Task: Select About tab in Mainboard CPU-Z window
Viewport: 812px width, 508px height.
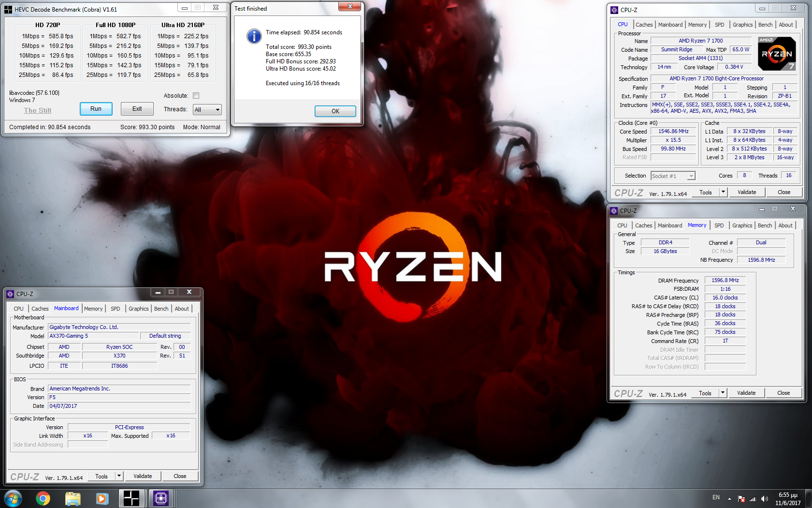Action: point(182,309)
